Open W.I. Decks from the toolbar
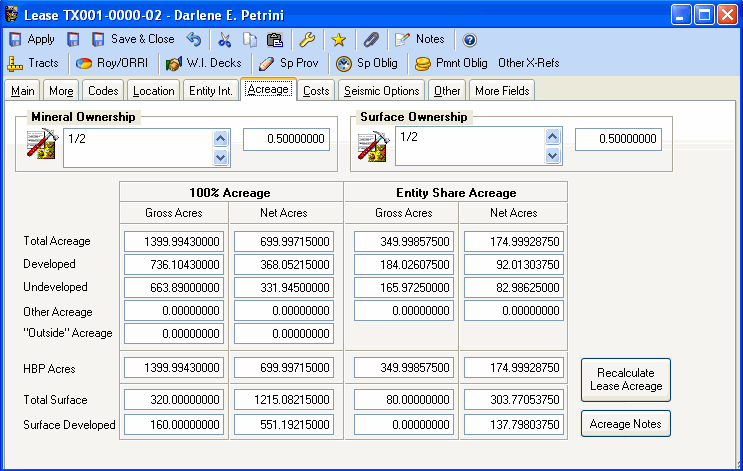This screenshot has width=743, height=471. click(204, 63)
